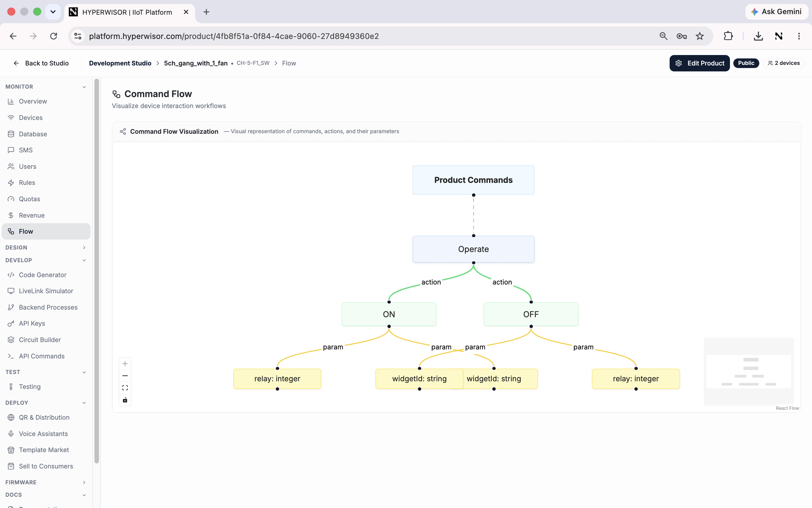The image size is (812, 508).
Task: Select the OFF action node
Action: point(531,314)
